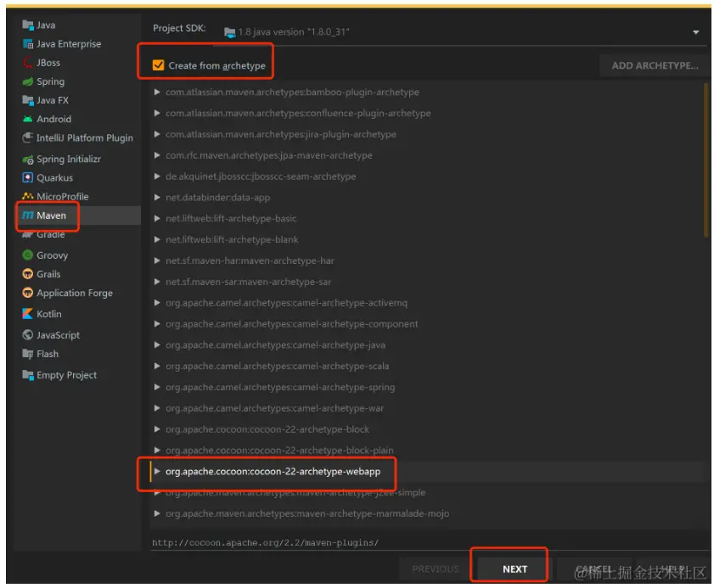Screen dimensions: 714x588
Task: Select Kotlin project type label
Action: point(48,314)
